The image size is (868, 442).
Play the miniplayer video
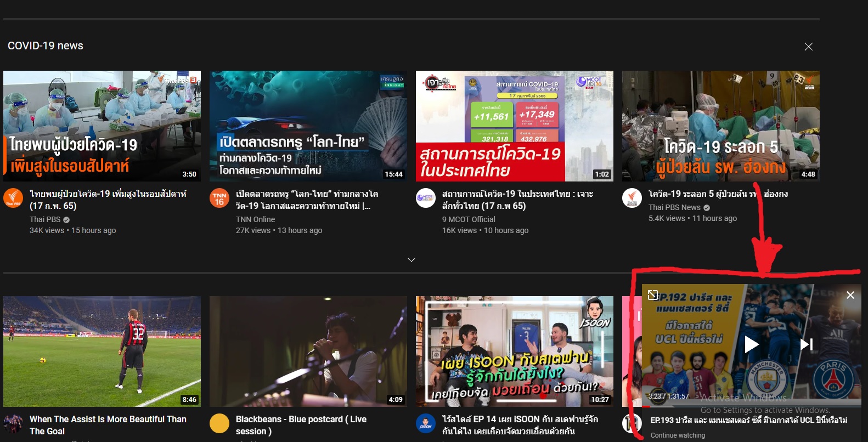click(x=751, y=344)
